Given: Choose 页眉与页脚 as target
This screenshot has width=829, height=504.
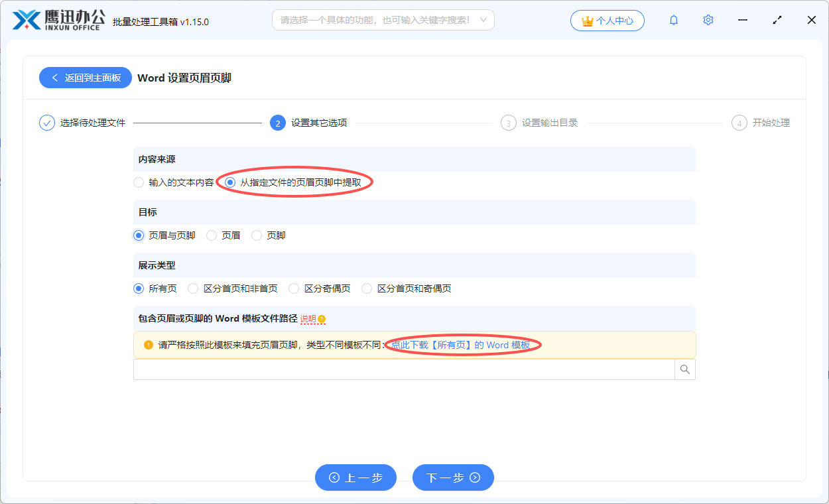Looking at the screenshot, I should click(164, 235).
